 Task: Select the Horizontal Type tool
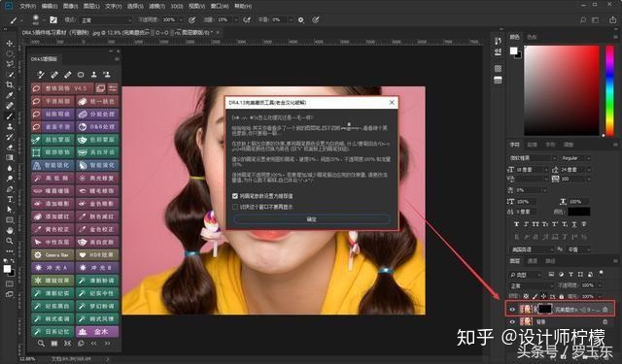10,199
